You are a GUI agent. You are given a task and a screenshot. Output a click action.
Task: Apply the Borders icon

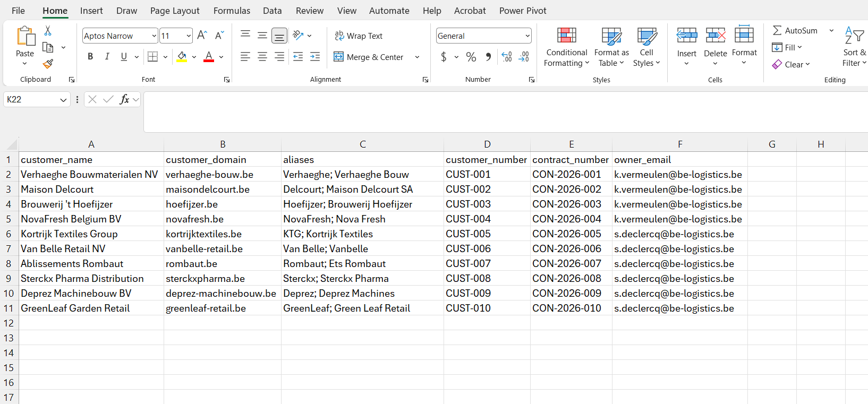(x=152, y=57)
